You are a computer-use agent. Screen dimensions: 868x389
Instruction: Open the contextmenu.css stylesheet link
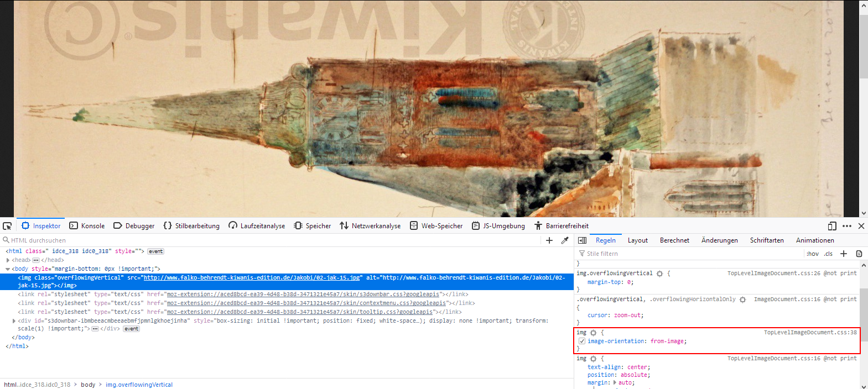click(306, 303)
